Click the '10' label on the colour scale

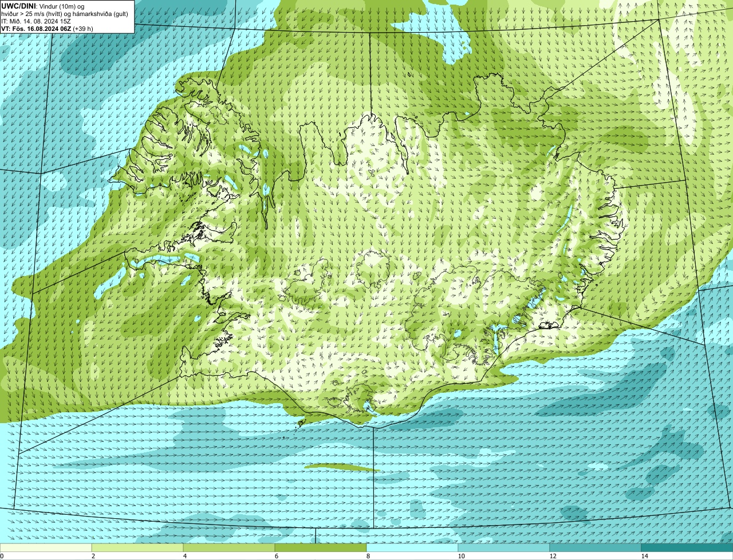[x=461, y=556]
